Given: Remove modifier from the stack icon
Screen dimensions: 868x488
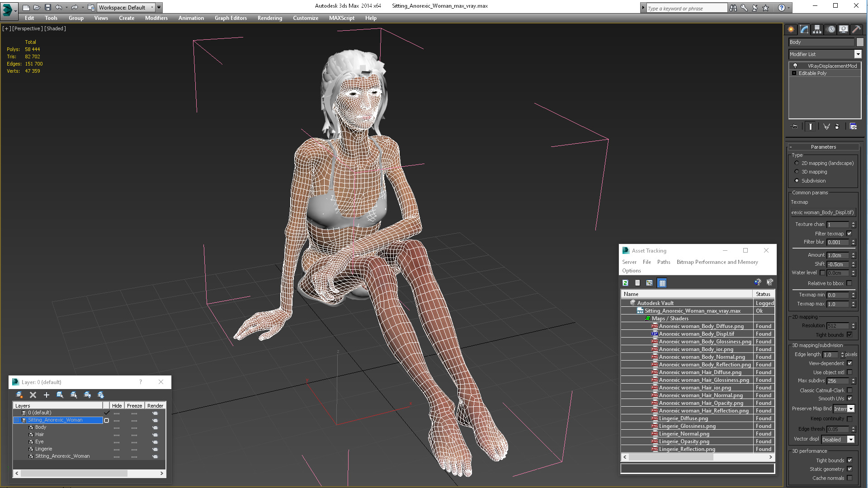Looking at the screenshot, I should [x=837, y=127].
